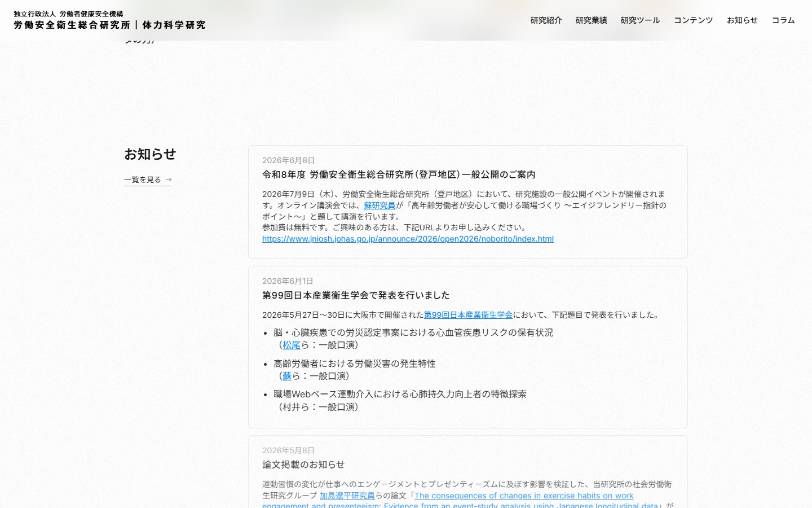Screen dimensions: 812x508
Task: Click the heading 第99回日本産業衛生学会で発表を行いました
Action: (x=356, y=295)
